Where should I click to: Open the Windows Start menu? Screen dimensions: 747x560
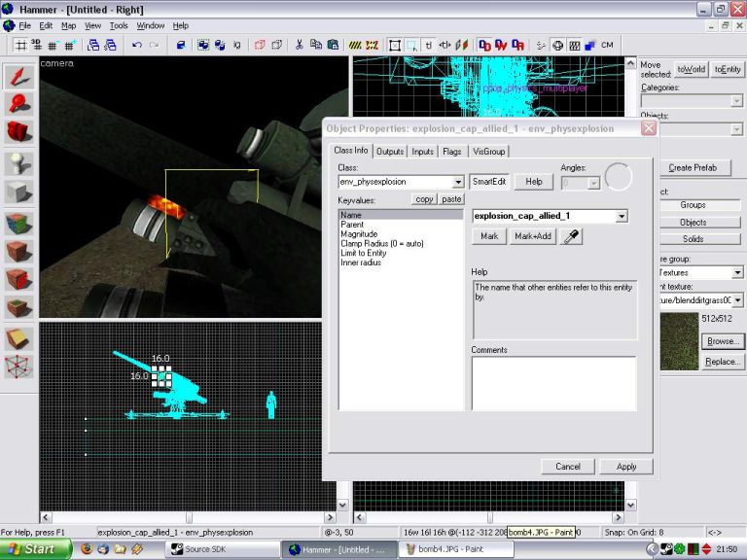pos(35,549)
